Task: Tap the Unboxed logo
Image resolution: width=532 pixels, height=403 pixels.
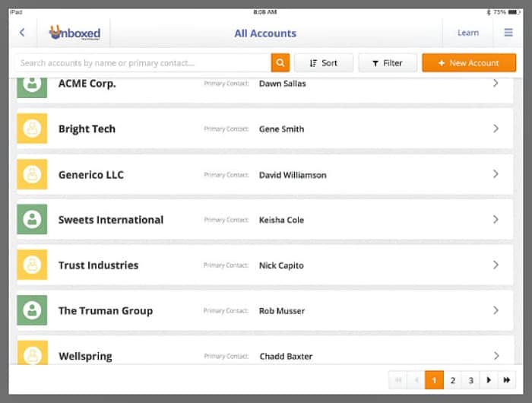Action: tap(74, 33)
